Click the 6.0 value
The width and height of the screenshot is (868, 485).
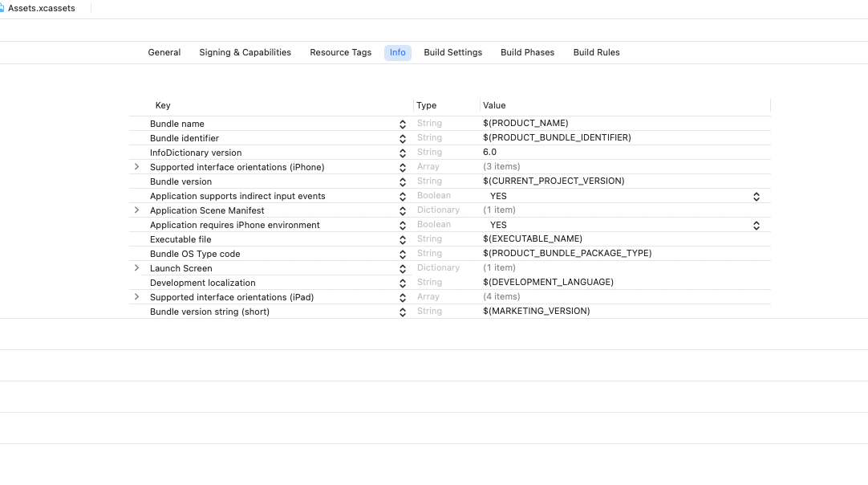[x=489, y=152]
